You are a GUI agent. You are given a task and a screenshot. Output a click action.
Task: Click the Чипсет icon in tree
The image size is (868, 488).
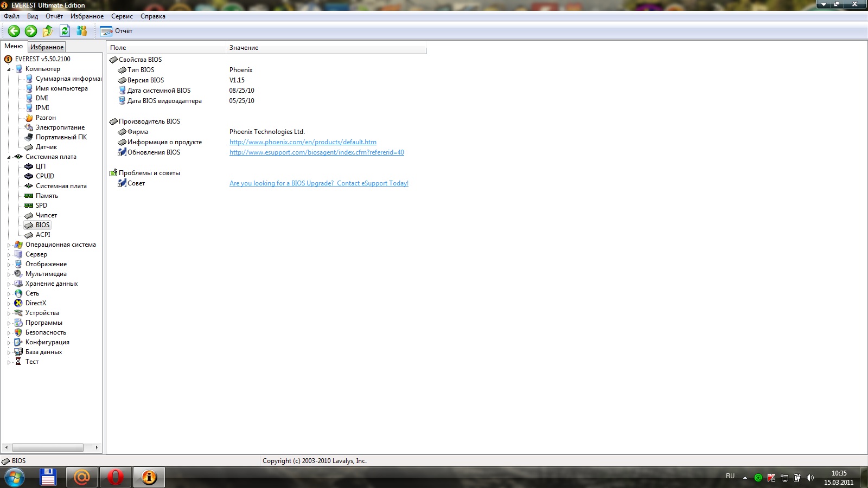(x=29, y=215)
